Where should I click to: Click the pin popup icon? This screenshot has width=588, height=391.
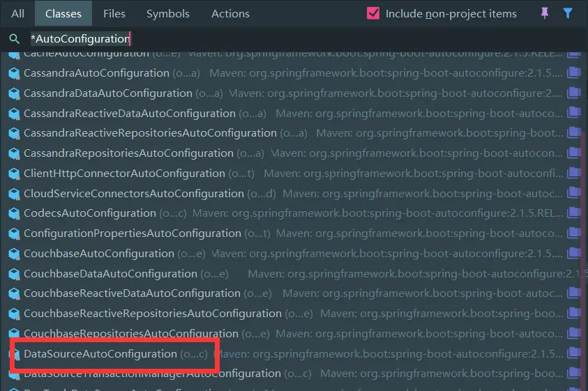coord(545,13)
